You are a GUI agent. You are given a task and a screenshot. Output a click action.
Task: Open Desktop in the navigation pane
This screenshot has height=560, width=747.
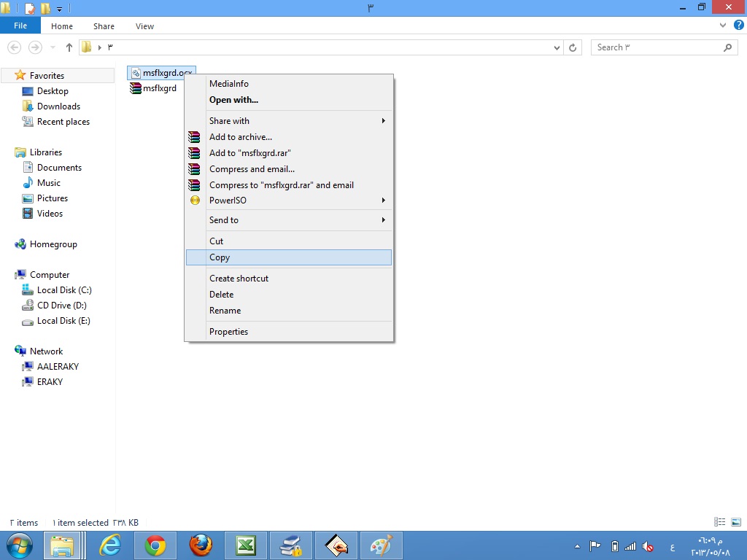tap(53, 91)
